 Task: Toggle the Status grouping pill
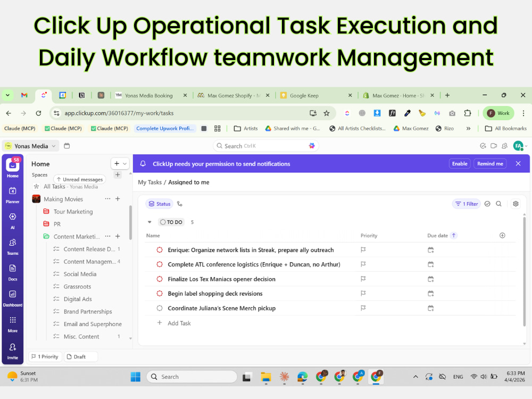point(160,204)
